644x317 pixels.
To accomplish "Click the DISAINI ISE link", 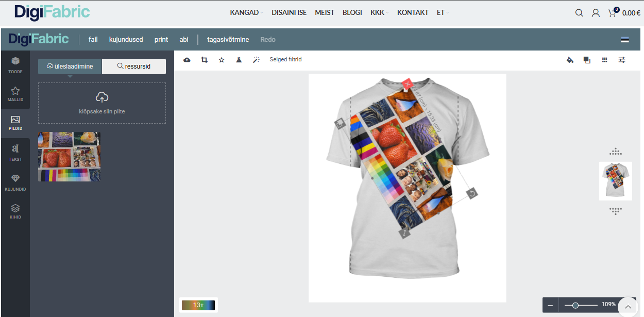I will pos(289,12).
